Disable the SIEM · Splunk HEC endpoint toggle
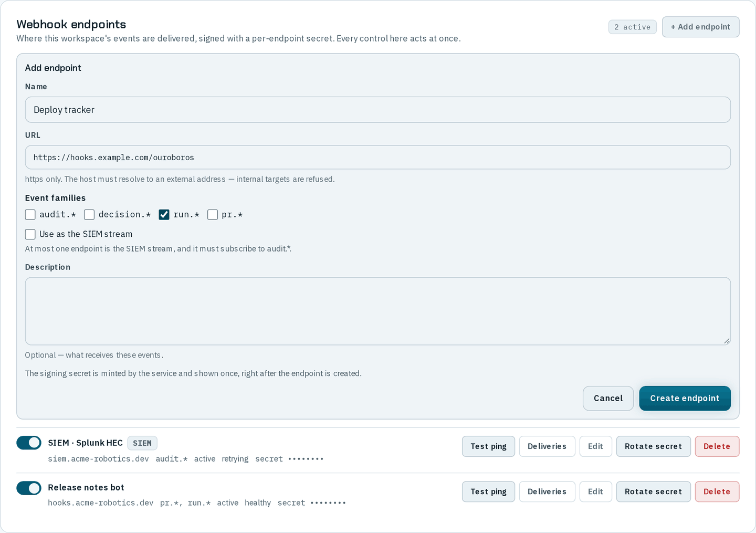 (x=29, y=443)
